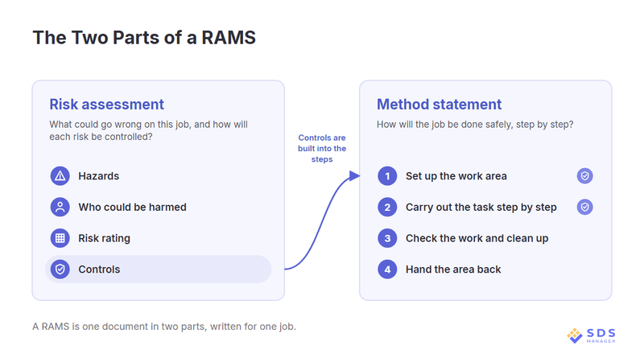Click Check the work and clean up text

477,238
